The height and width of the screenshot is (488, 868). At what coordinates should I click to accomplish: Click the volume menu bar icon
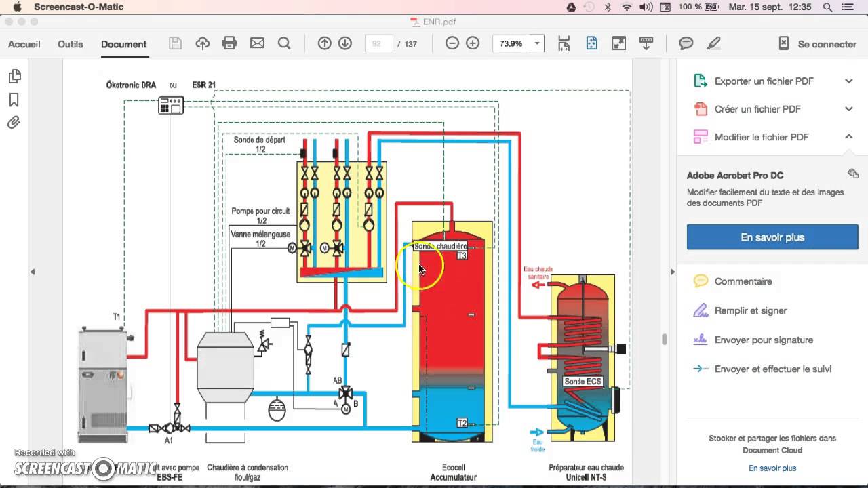click(x=646, y=7)
